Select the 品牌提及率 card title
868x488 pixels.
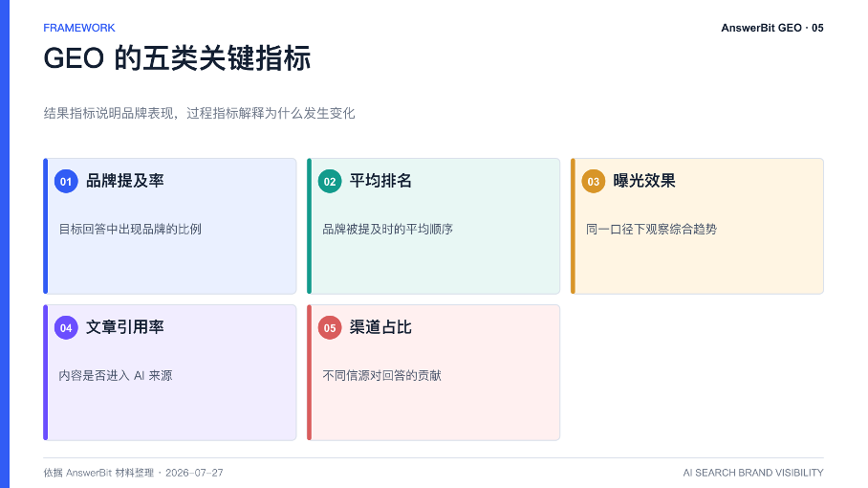(125, 181)
